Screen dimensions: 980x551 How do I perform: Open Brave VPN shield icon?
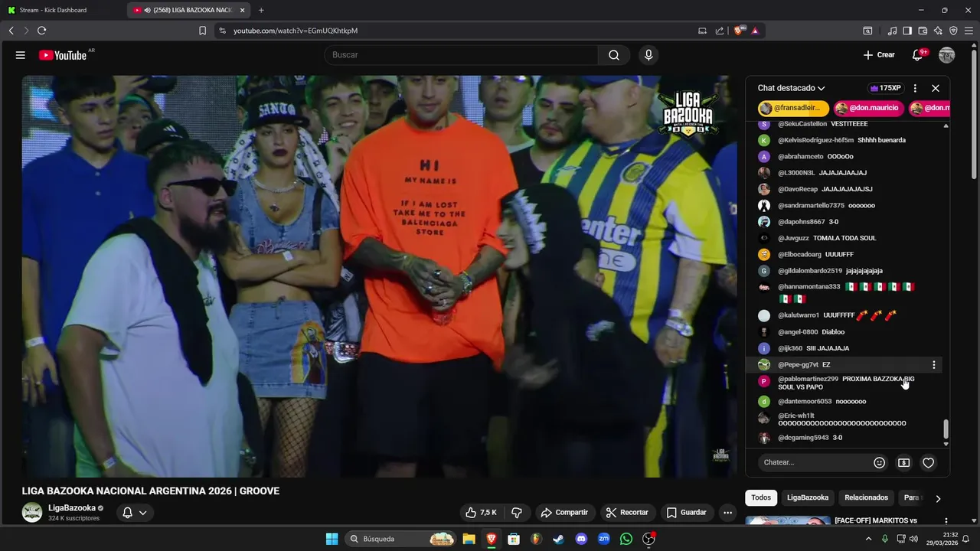point(953,31)
